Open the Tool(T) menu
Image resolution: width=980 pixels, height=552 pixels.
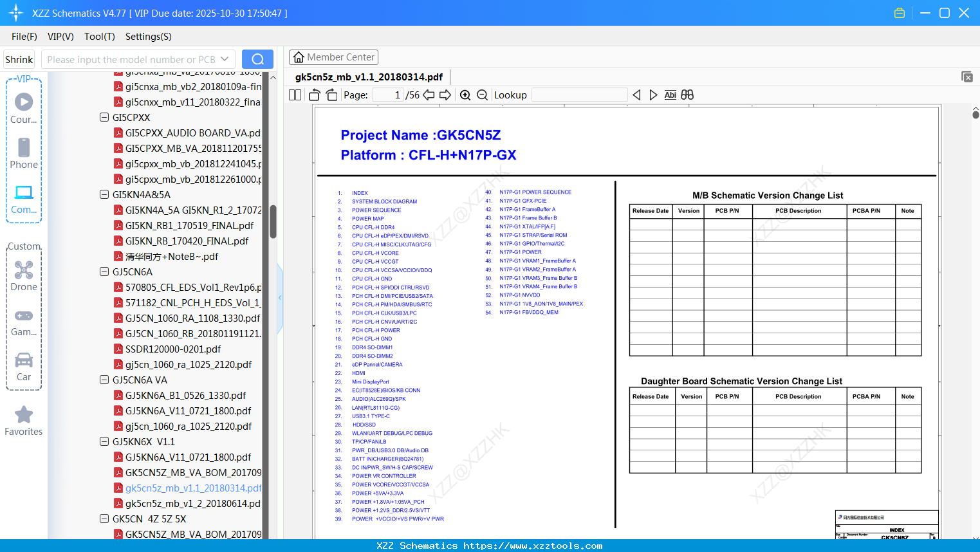tap(100, 37)
